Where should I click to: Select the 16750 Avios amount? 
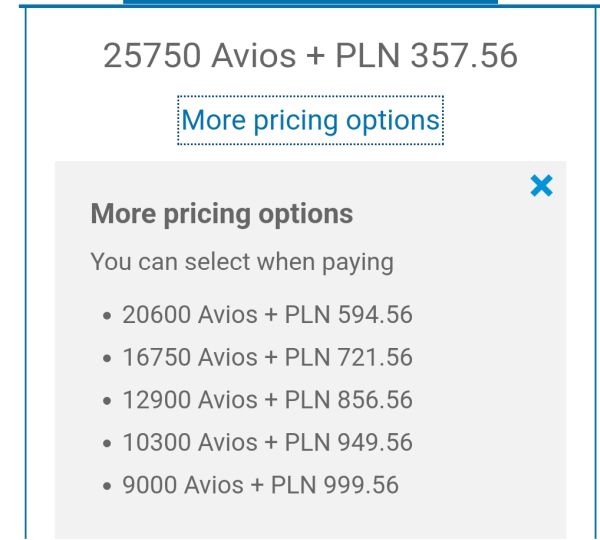(190, 357)
